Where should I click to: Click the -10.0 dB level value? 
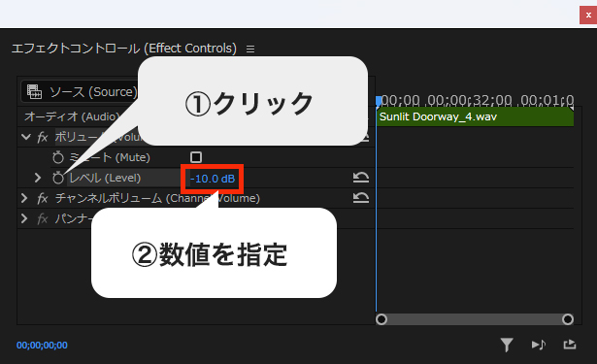click(213, 179)
